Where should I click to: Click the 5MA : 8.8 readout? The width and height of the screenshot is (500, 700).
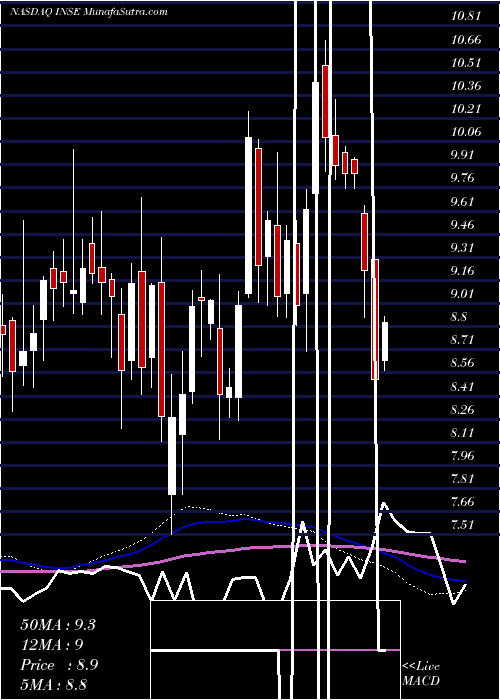tap(54, 685)
